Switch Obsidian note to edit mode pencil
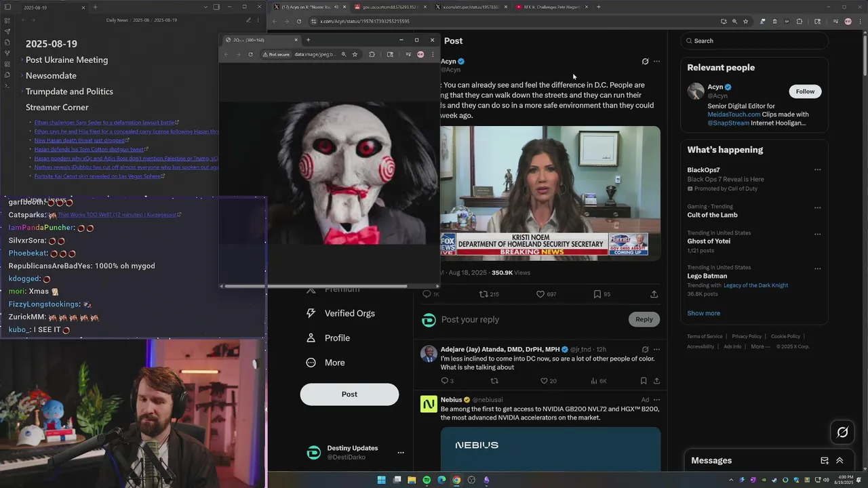 click(x=248, y=20)
